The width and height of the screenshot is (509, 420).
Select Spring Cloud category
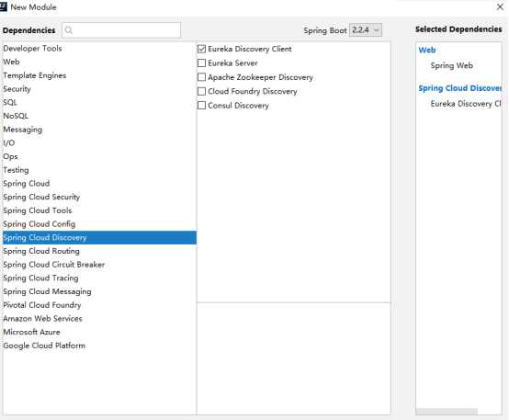pos(99,184)
